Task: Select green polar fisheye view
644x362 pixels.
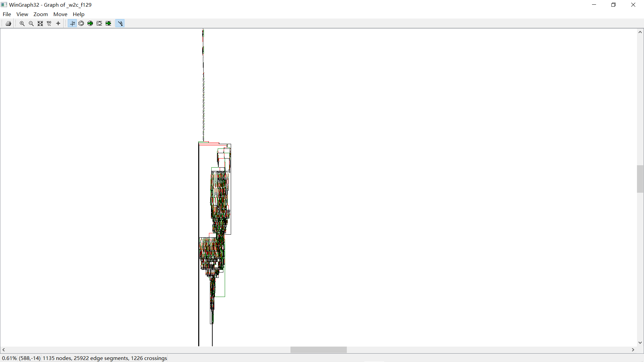Action: point(90,23)
